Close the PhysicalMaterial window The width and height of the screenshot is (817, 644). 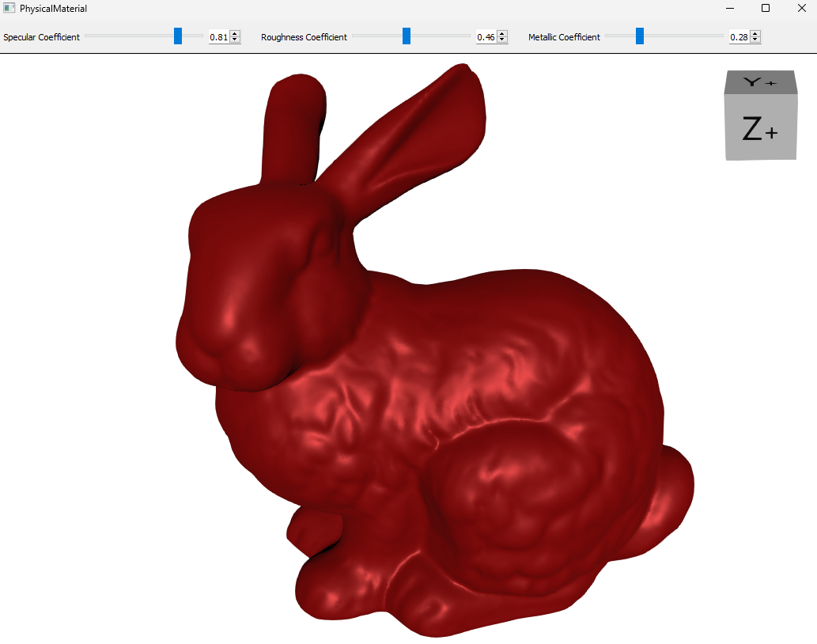(x=800, y=8)
